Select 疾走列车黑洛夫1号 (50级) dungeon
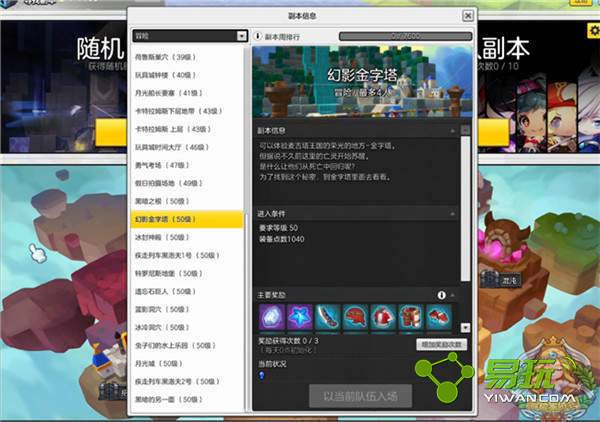 pyautogui.click(x=187, y=255)
